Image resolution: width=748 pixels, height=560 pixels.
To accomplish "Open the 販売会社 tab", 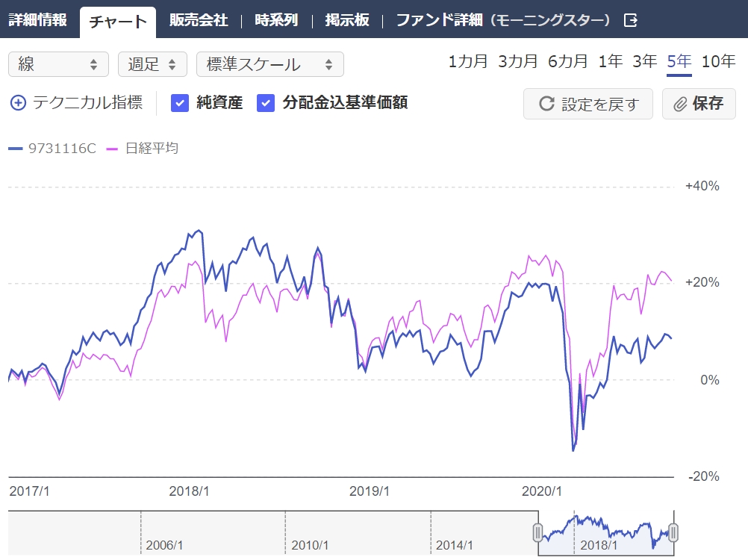I will [199, 20].
